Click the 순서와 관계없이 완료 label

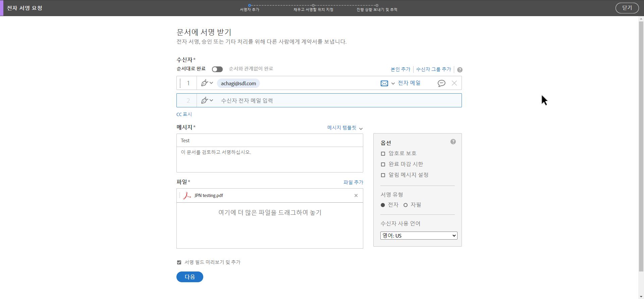tap(251, 69)
